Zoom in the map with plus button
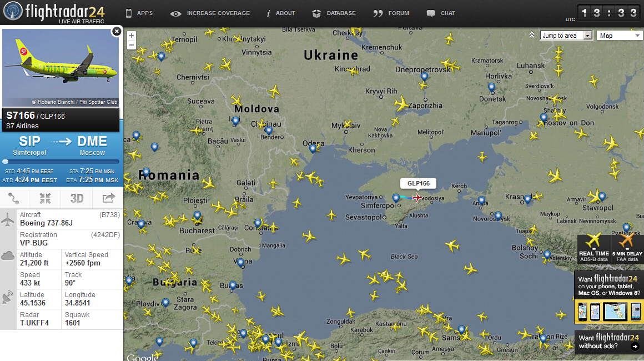Viewport: 644px width, 361px height. 132,36
